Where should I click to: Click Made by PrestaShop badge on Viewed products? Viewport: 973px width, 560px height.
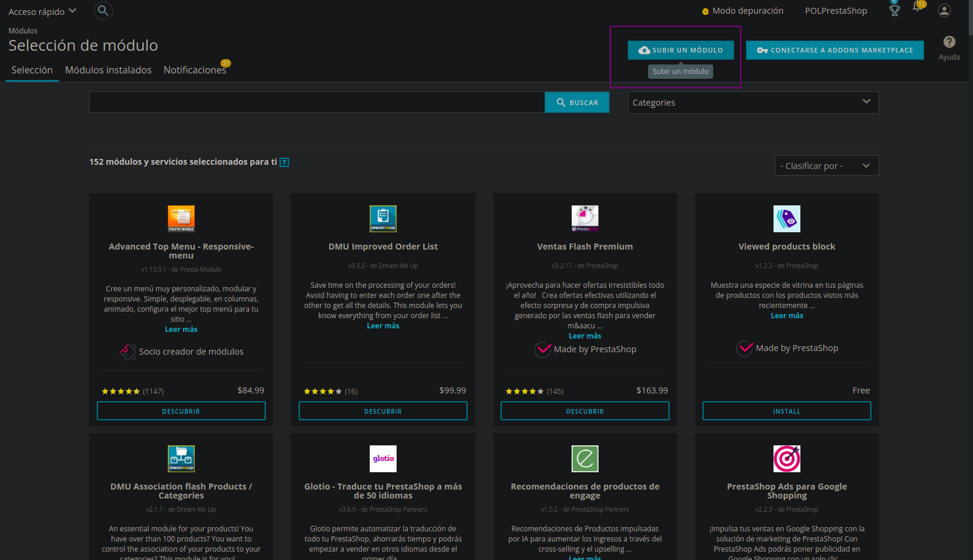coord(787,348)
